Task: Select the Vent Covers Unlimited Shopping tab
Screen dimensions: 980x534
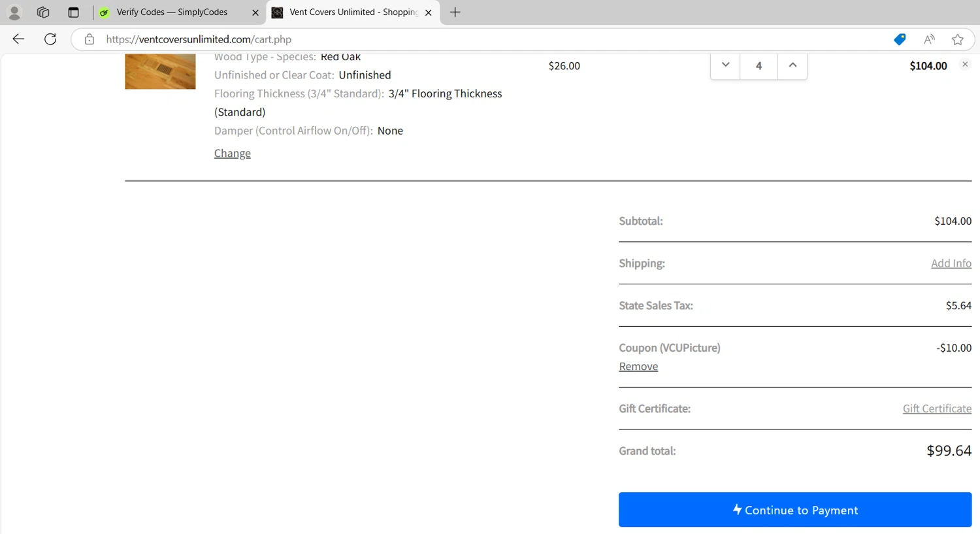Action: coord(353,12)
